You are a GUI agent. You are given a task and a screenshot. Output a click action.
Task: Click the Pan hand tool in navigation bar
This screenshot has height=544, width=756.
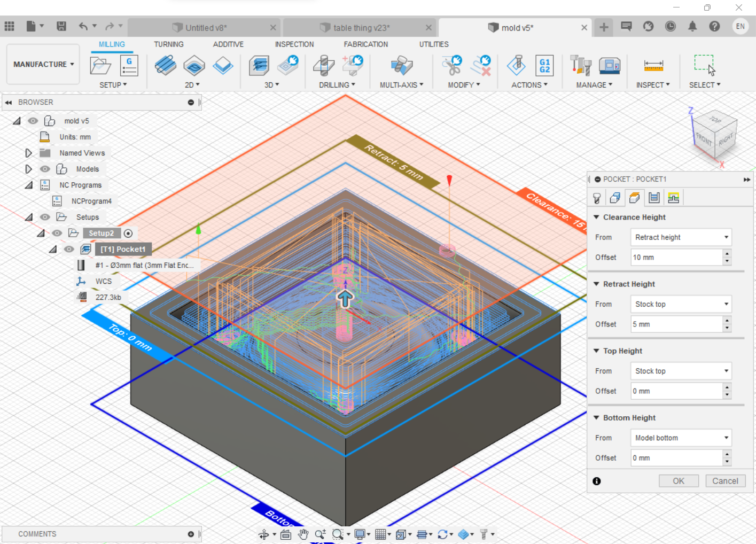pyautogui.click(x=303, y=534)
